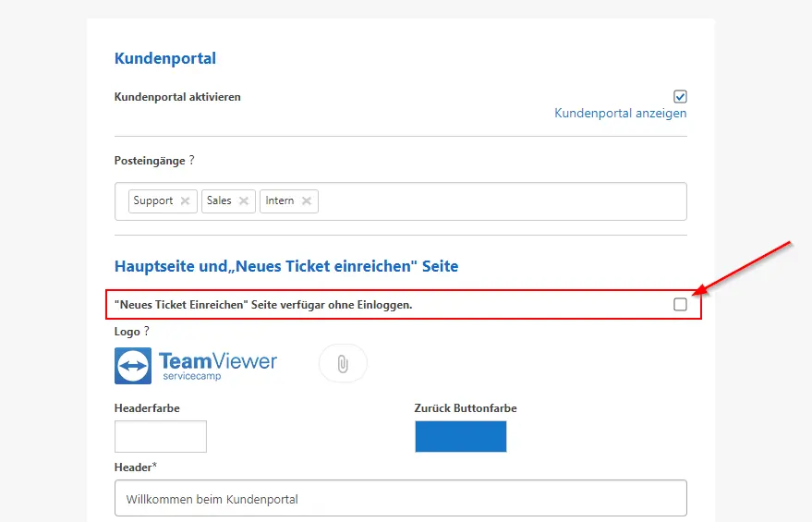Image resolution: width=812 pixels, height=522 pixels.
Task: Click the Posteingänge help question mark
Action: click(x=191, y=160)
